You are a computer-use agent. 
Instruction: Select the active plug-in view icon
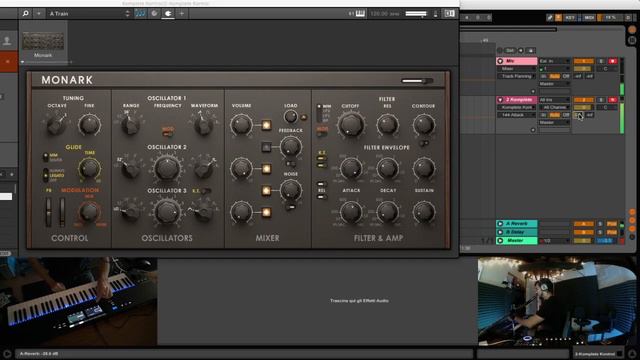[x=168, y=13]
